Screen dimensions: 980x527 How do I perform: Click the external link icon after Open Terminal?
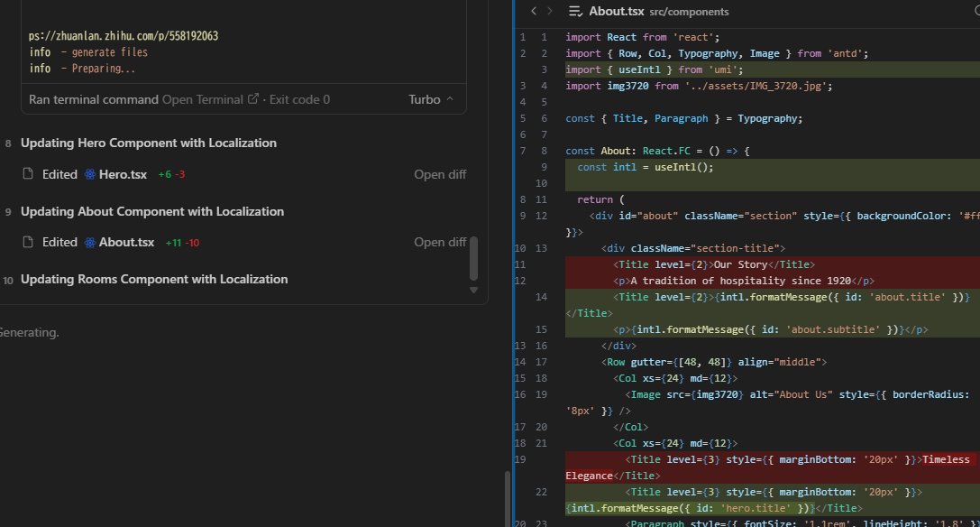coord(253,99)
